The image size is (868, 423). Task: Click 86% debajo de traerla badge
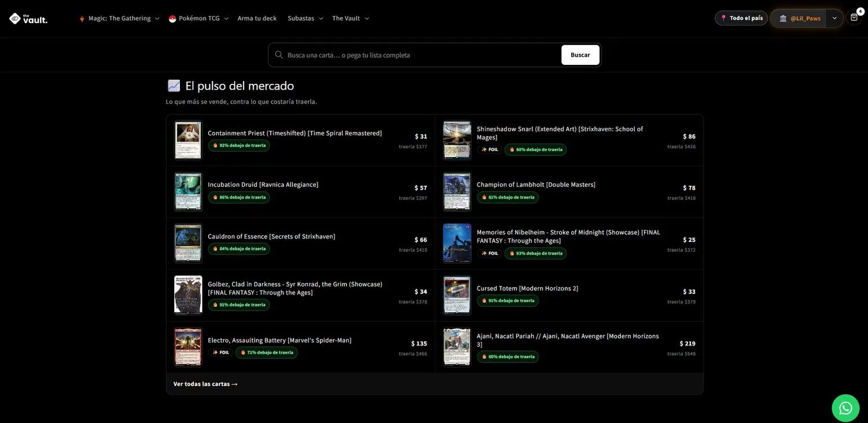coord(239,197)
